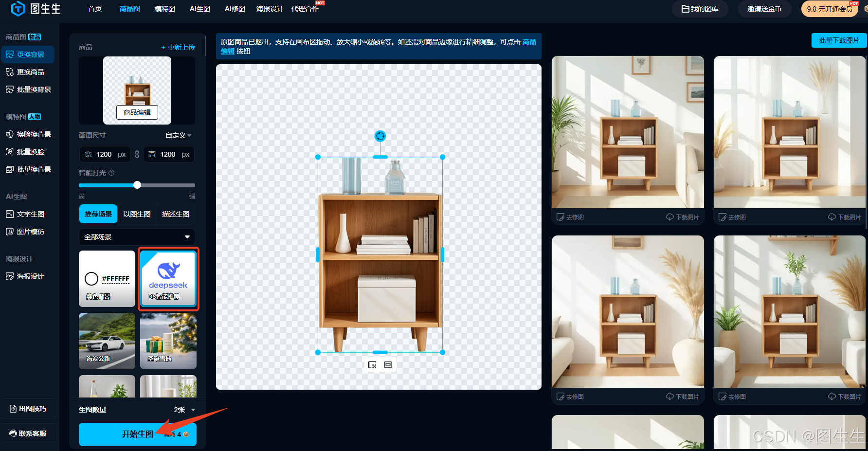Select the #FFFFFF 纯色背景 swatch
This screenshot has height=451, width=868.
click(107, 279)
